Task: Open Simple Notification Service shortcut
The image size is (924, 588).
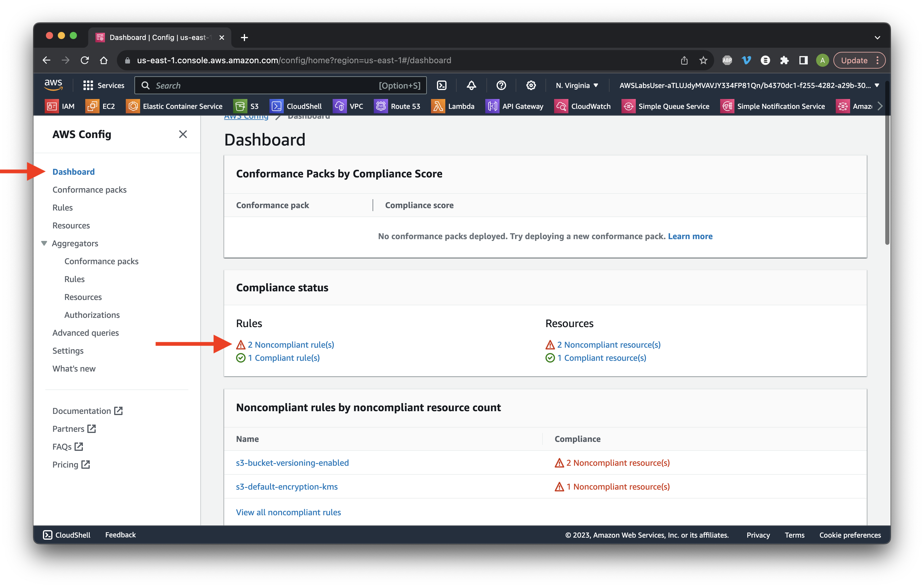Action: (772, 106)
